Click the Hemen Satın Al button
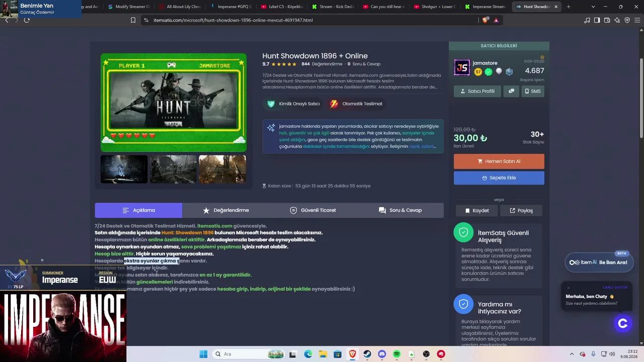 499,161
